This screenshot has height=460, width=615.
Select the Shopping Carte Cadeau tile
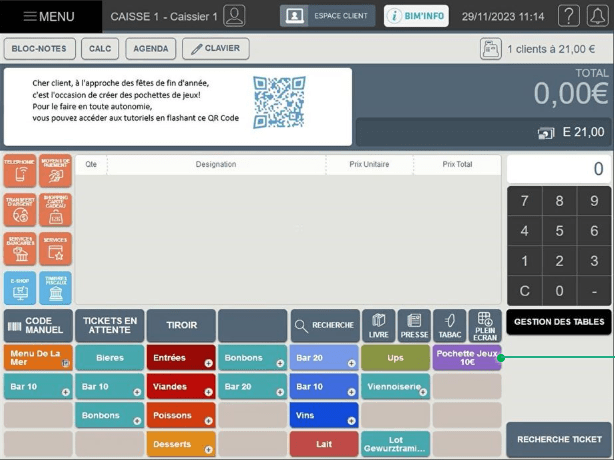[x=55, y=210]
